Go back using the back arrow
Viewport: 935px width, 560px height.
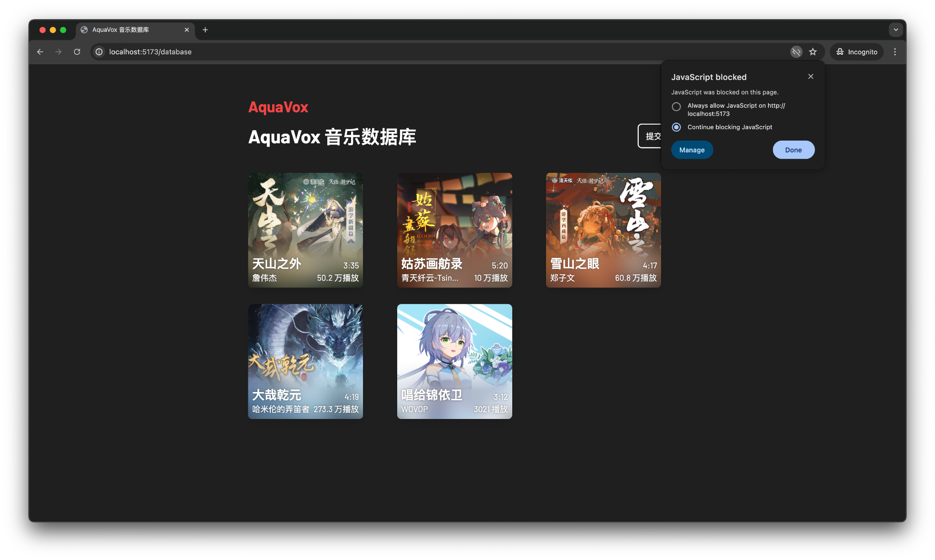pos(40,52)
